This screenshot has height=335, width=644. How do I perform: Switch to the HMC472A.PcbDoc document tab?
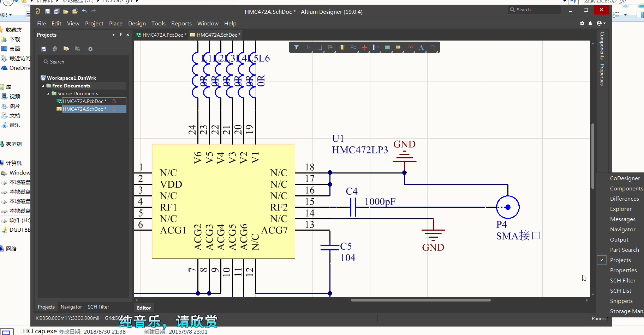[x=161, y=35]
